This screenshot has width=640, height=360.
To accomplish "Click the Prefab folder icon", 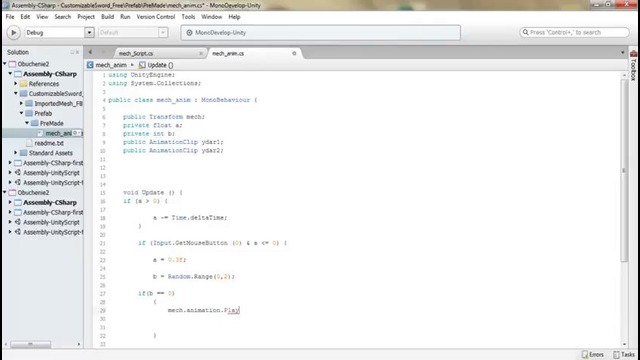I will pos(29,113).
